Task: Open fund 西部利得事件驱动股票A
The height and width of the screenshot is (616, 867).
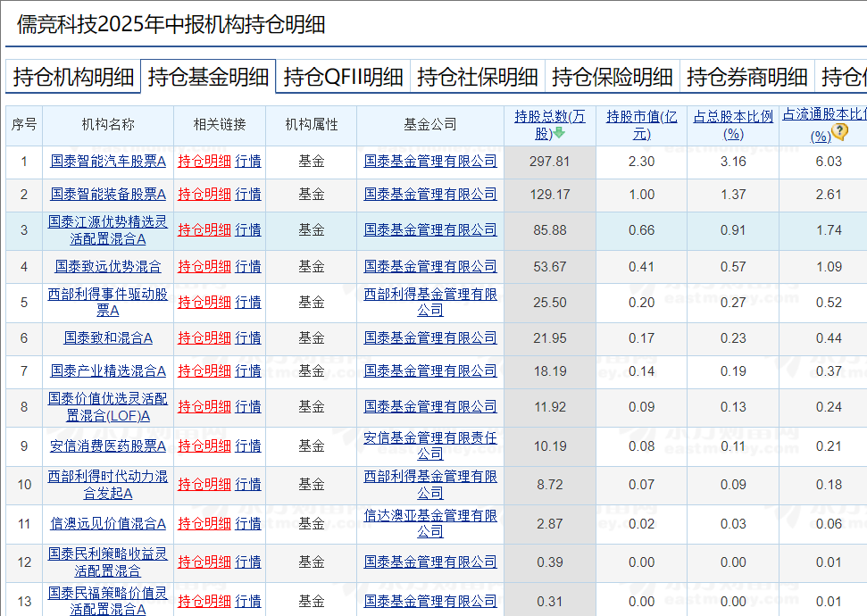Action: pyautogui.click(x=108, y=303)
